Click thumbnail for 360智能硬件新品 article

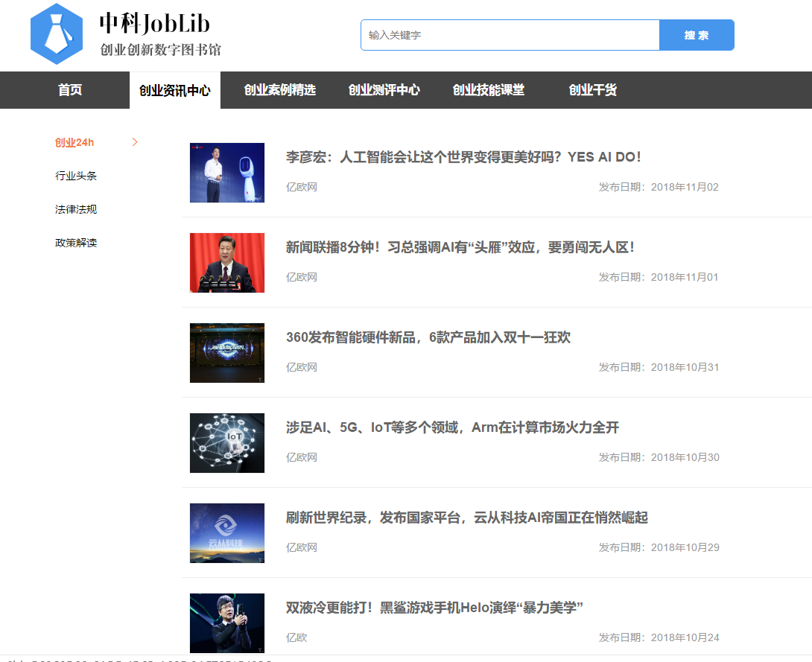[x=227, y=353]
